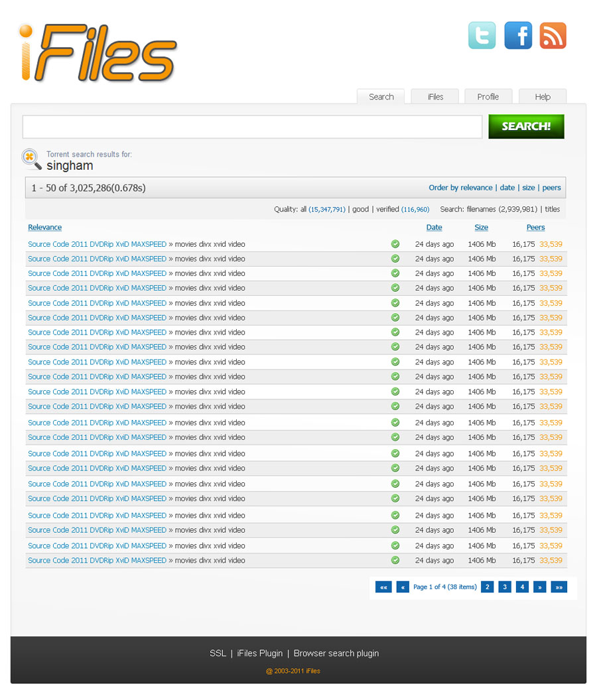This screenshot has height=700, width=597.
Task: Go to page 4
Action: tap(522, 587)
